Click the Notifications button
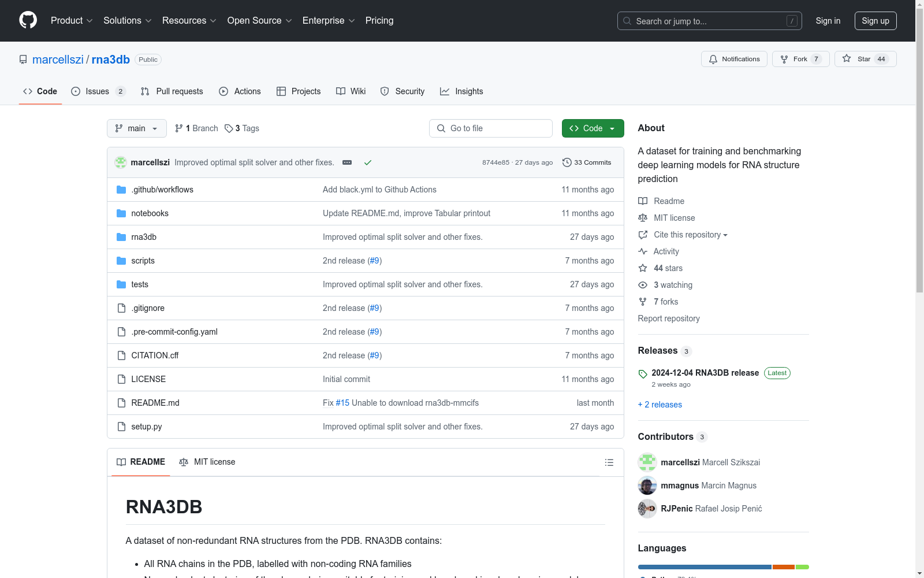924x578 pixels. 734,59
